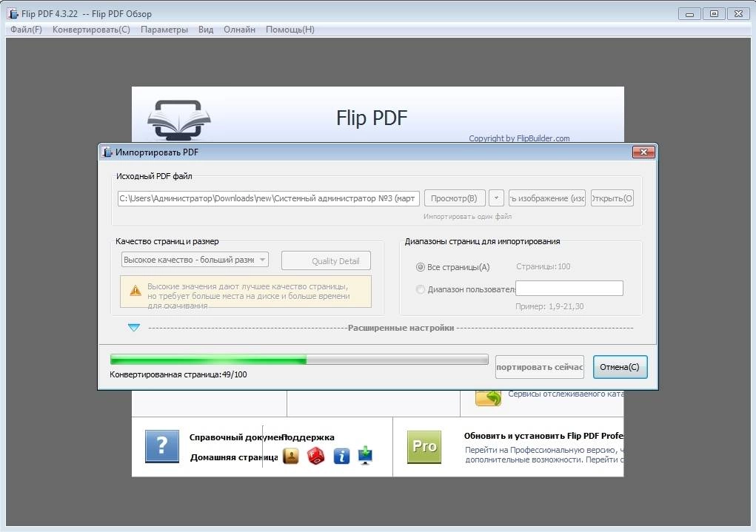Expand the Расширенные настройки triangle

[x=134, y=328]
